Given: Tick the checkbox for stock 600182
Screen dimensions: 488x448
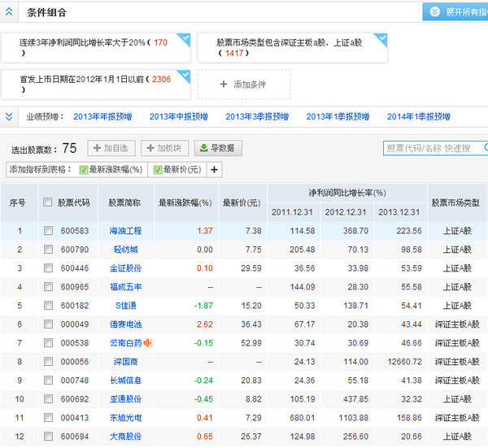Looking at the screenshot, I should tap(48, 306).
